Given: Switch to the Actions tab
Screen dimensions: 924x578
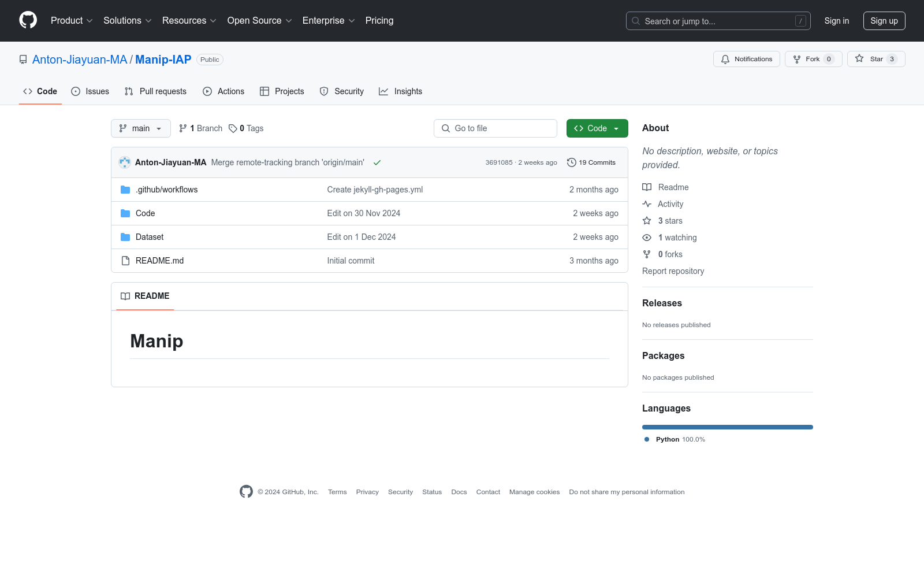Looking at the screenshot, I should (x=223, y=91).
